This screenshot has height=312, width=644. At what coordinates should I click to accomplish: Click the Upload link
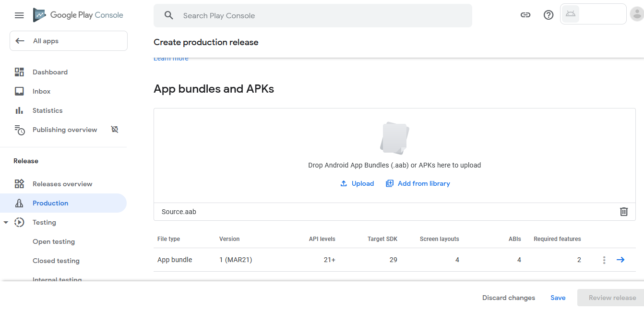point(357,183)
